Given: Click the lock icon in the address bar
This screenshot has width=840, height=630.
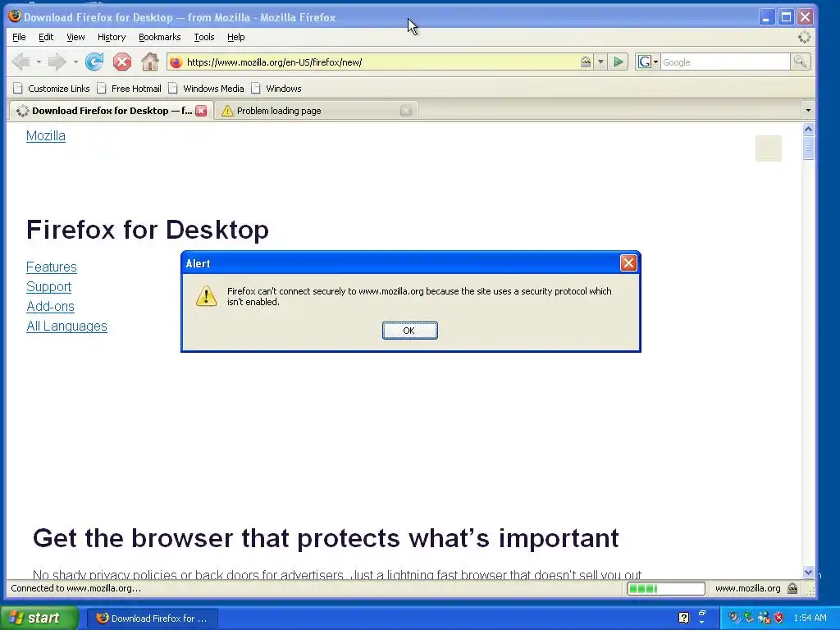Looking at the screenshot, I should point(586,62).
